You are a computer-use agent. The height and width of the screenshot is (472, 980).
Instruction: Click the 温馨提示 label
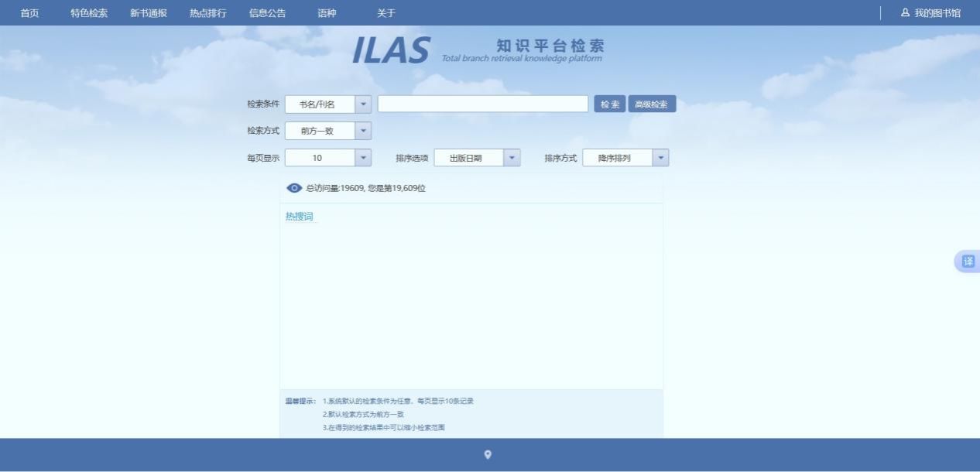(x=300, y=401)
